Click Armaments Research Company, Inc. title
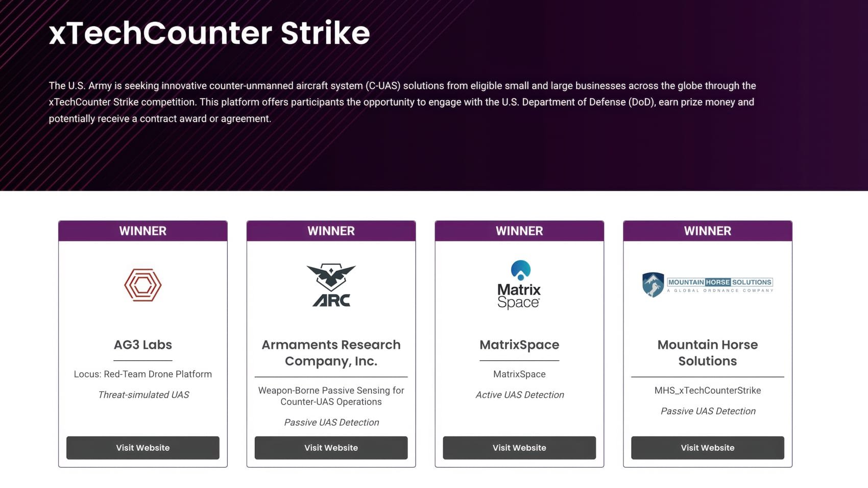 [331, 353]
